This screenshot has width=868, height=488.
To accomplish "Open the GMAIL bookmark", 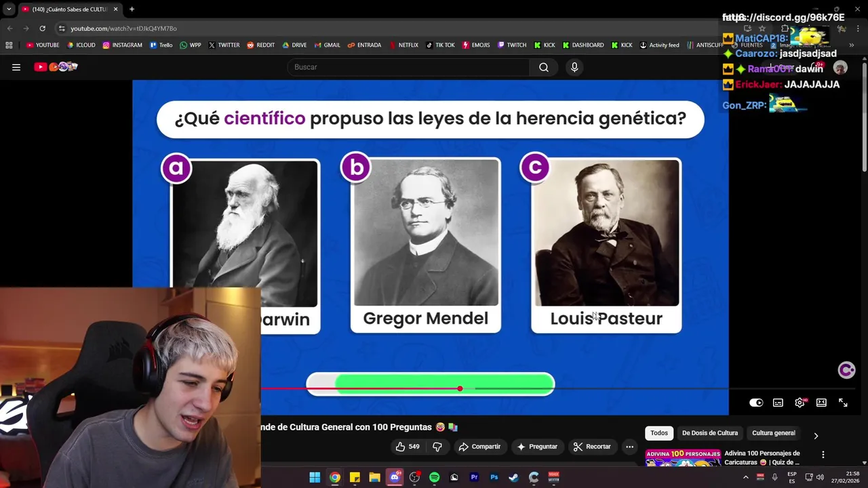I will (328, 45).
